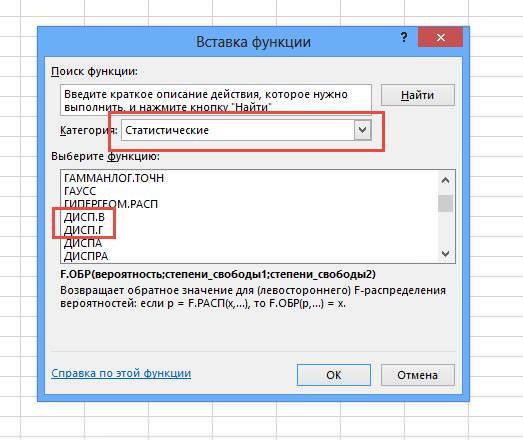This screenshot has width=523, height=440.
Task: Pick ДИСПРА in the function list
Action: (x=86, y=256)
